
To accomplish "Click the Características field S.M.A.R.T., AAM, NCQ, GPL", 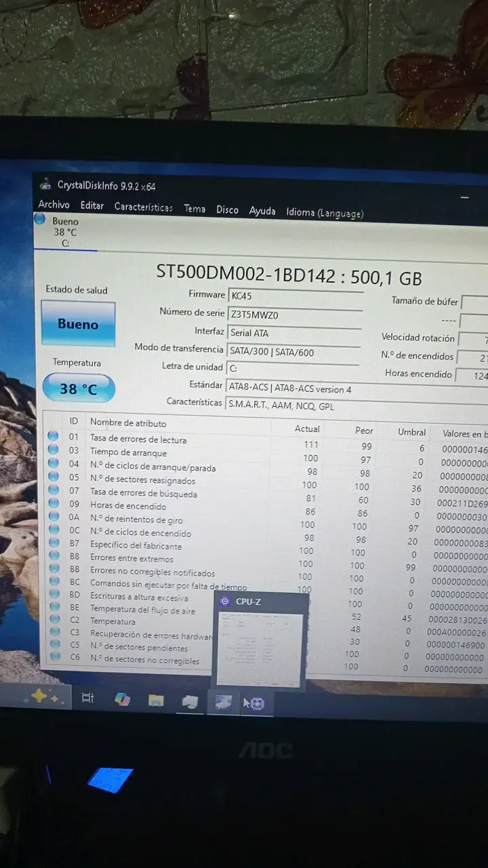I will 357,406.
